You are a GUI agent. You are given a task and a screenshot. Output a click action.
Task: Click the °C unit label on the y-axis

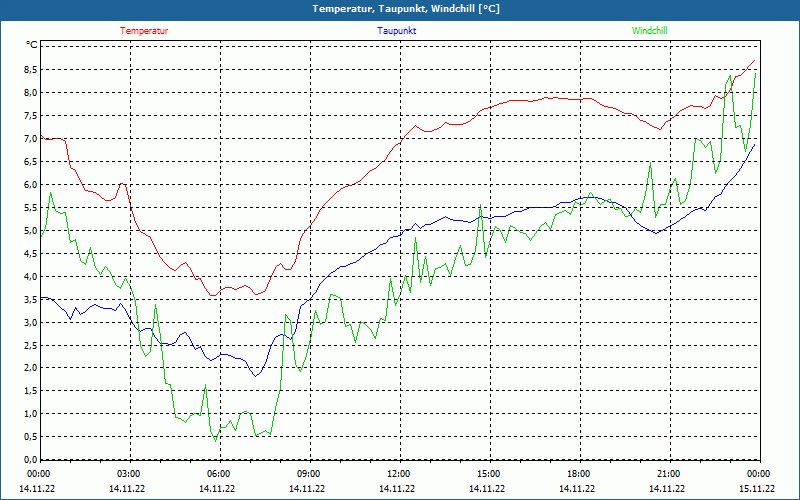click(x=32, y=45)
